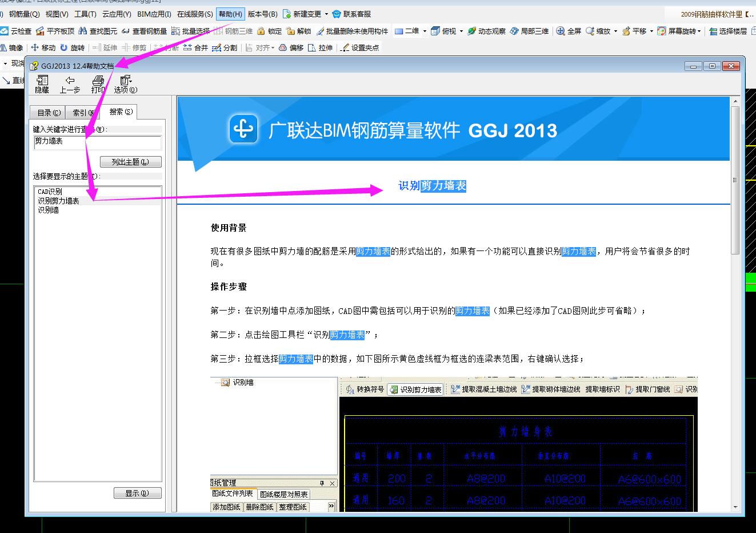The width and height of the screenshot is (756, 533).
Task: Open the 俯视 view dropdown arrow
Action: 461,31
